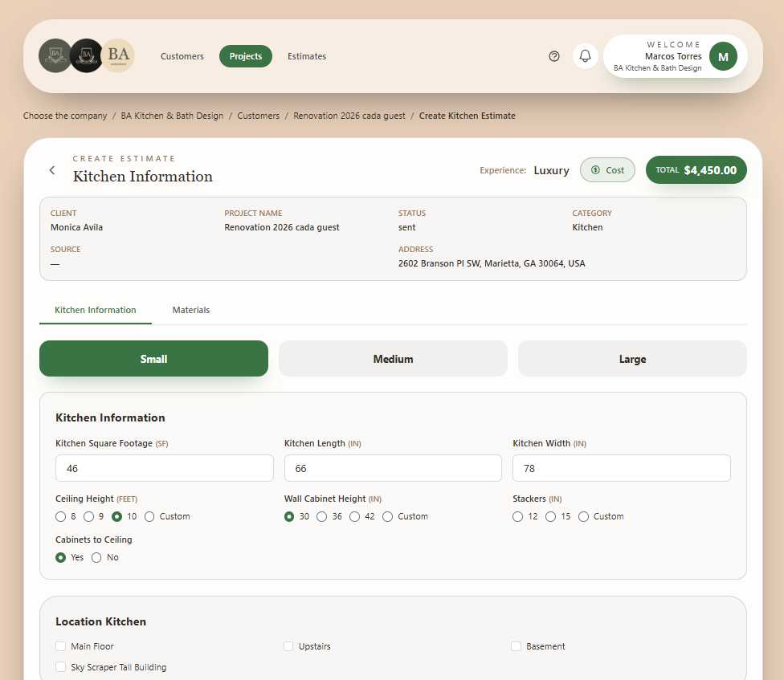The image size is (784, 680).
Task: Select the Small kitchen size
Action: click(154, 359)
